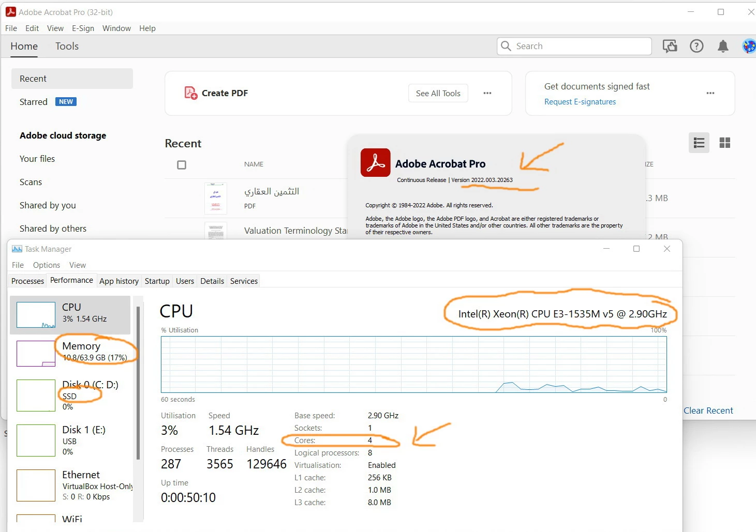Switch to App history tab

(119, 281)
